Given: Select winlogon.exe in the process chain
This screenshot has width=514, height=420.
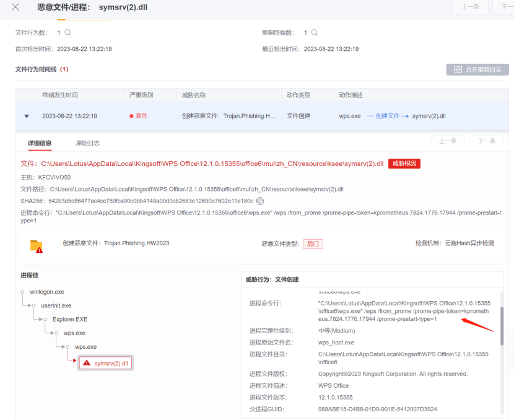Looking at the screenshot, I should coord(47,292).
